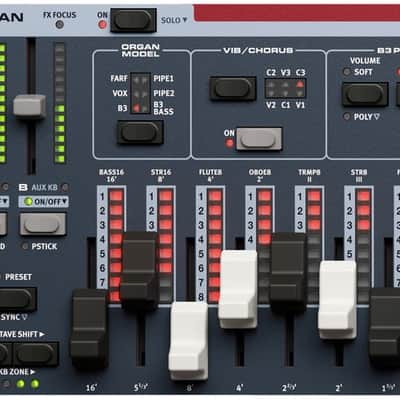The image size is (400, 400).
Task: Click the B3 organ model LED
Action: 136,108
